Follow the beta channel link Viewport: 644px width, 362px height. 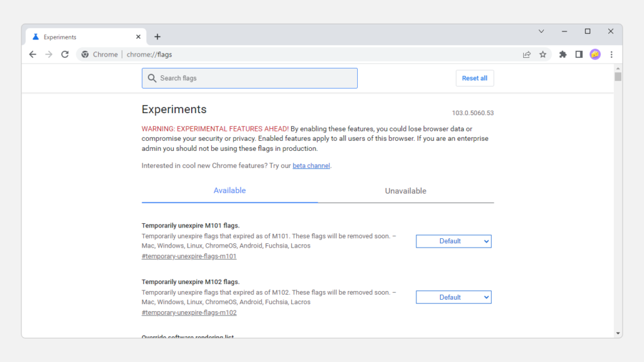click(x=311, y=166)
